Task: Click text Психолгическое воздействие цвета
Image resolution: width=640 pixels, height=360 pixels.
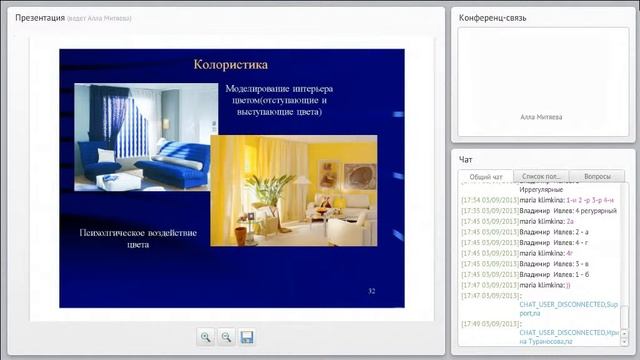Action: [138, 238]
